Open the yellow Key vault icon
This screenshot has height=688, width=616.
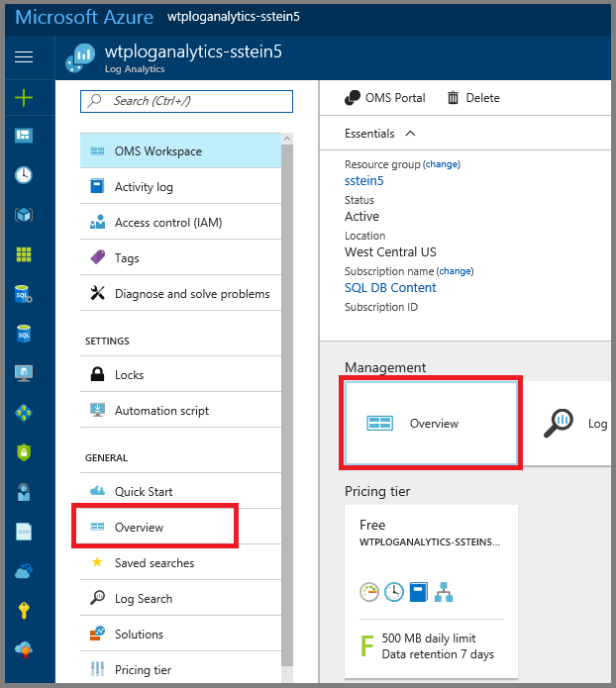click(24, 611)
